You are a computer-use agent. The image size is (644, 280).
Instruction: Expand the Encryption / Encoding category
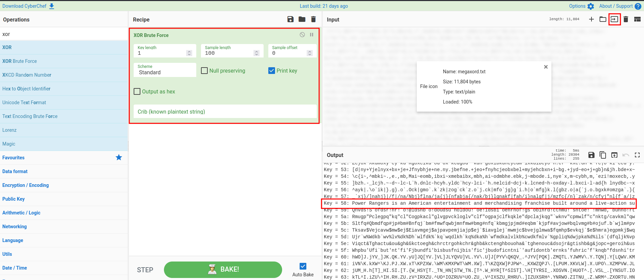[64, 185]
